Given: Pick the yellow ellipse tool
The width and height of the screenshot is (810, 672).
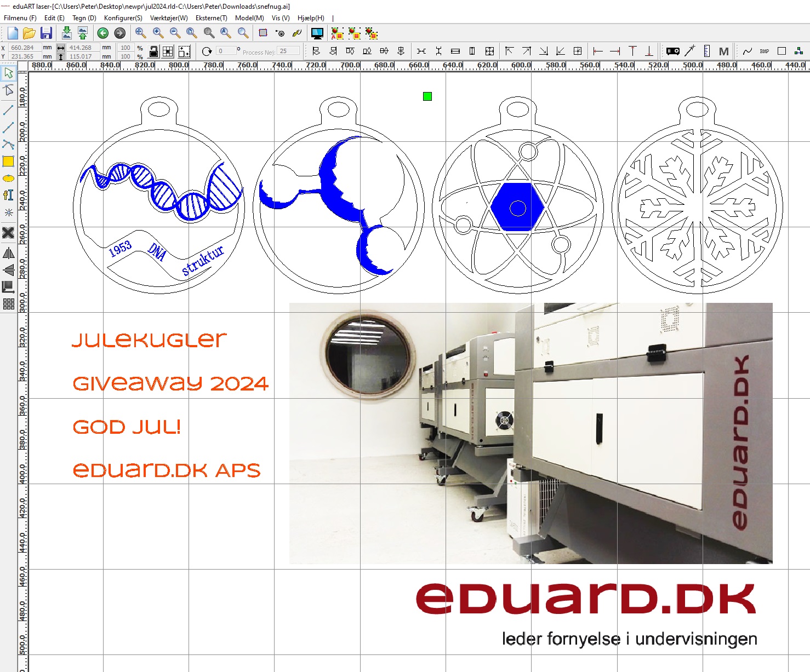Looking at the screenshot, I should click(8, 179).
